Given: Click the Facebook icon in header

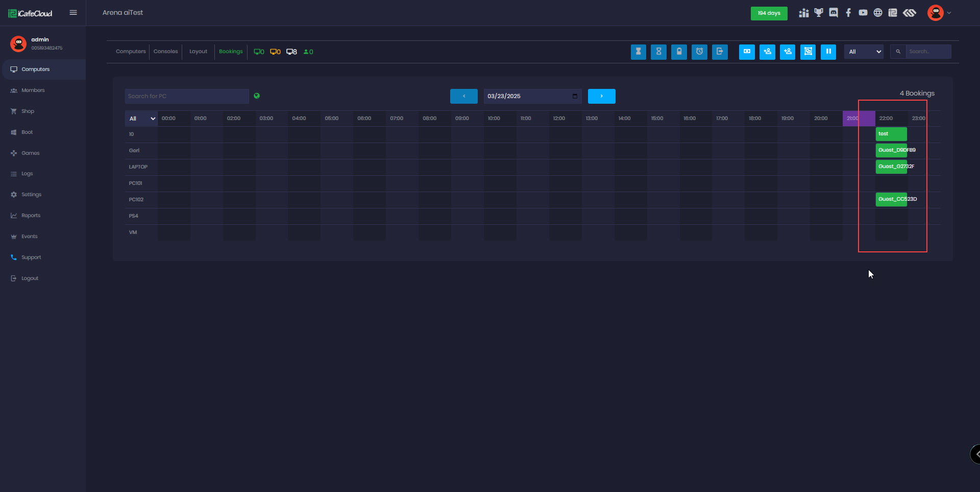Looking at the screenshot, I should pos(848,13).
